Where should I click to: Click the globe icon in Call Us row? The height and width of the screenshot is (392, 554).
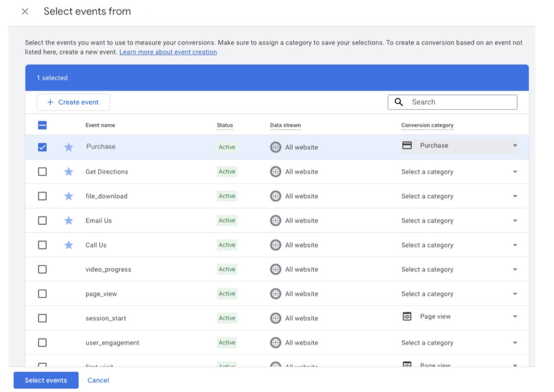pyautogui.click(x=276, y=245)
